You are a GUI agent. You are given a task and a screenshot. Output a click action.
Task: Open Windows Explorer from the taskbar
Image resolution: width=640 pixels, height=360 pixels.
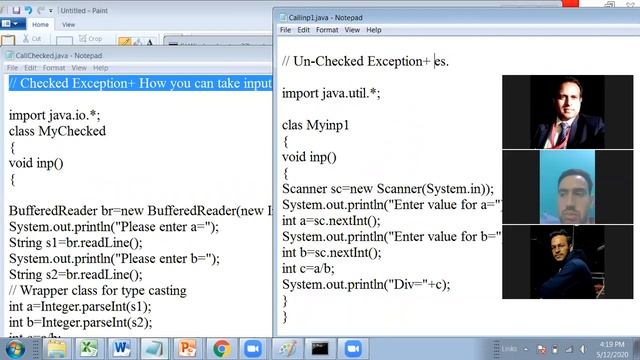pos(56,349)
